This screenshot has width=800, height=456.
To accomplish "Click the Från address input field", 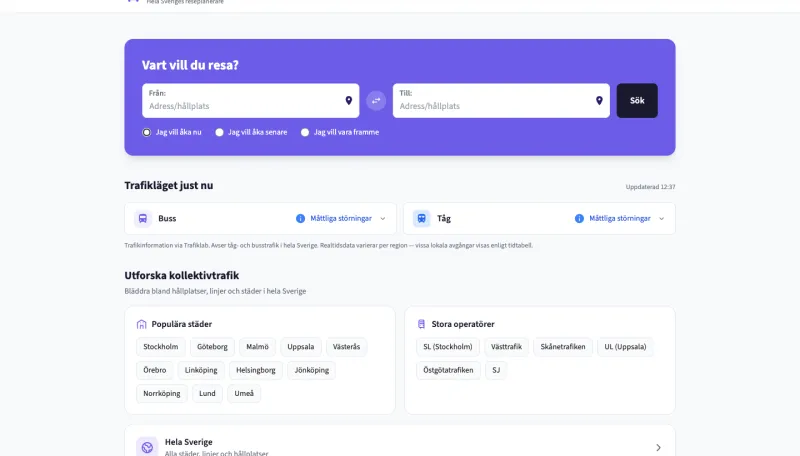I will pyautogui.click(x=251, y=100).
